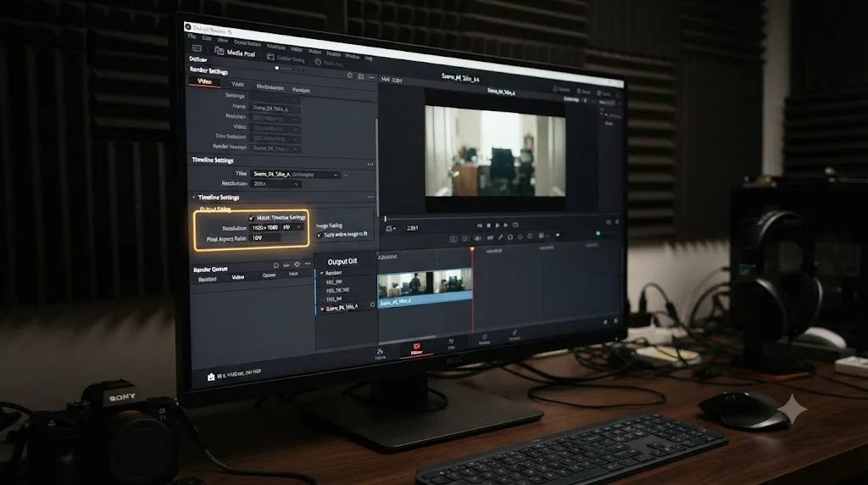Click the Name field showing Scene_04_Take_A
The width and height of the screenshot is (868, 485).
point(275,108)
